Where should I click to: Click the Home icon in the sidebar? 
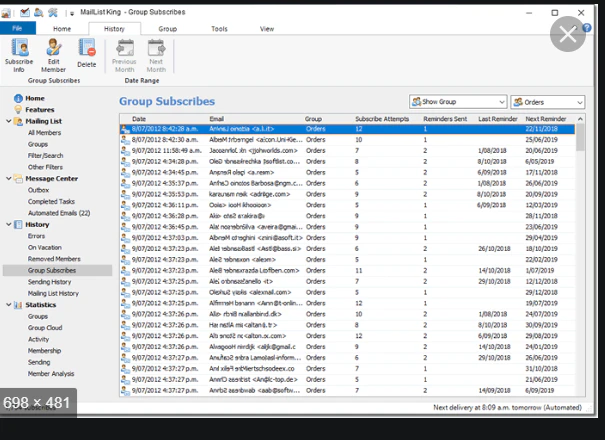pyautogui.click(x=18, y=98)
